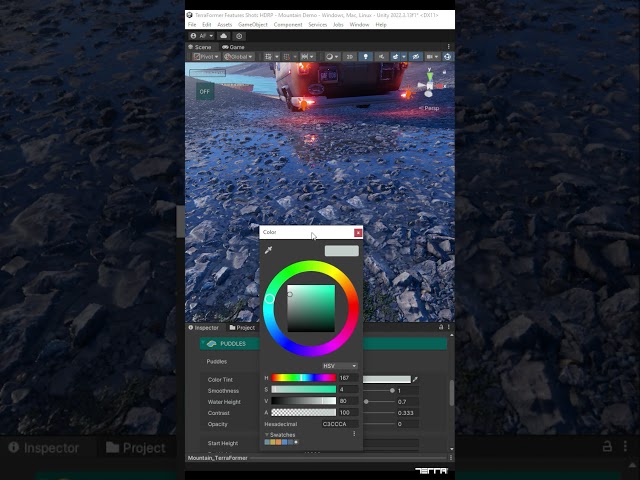
Task: Open the Global handle rotation dropdown
Action: pyautogui.click(x=238, y=57)
